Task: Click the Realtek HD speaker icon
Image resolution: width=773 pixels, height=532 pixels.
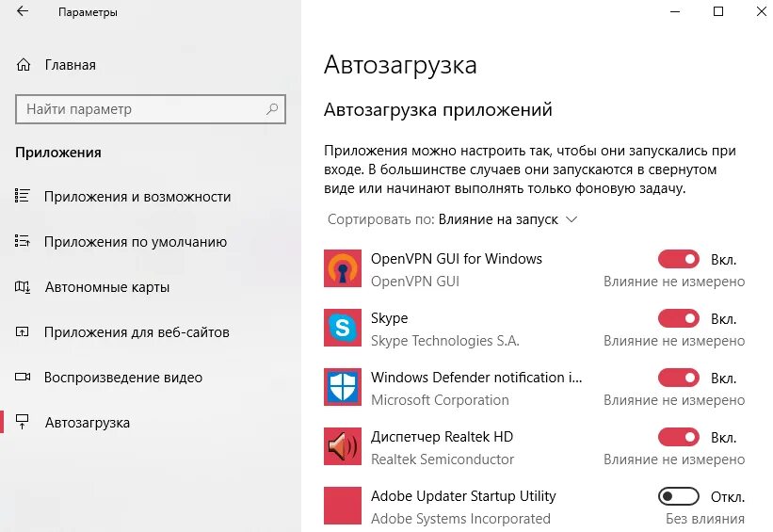Action: coord(343,446)
